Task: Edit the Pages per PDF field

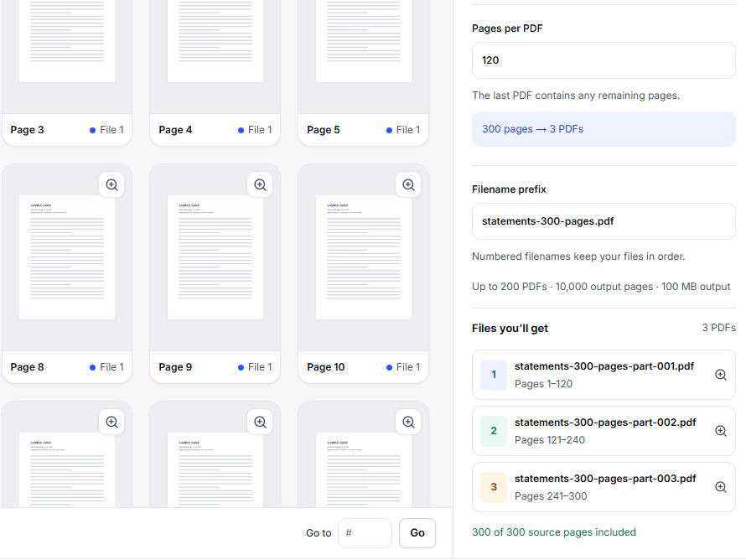Action: (x=604, y=60)
